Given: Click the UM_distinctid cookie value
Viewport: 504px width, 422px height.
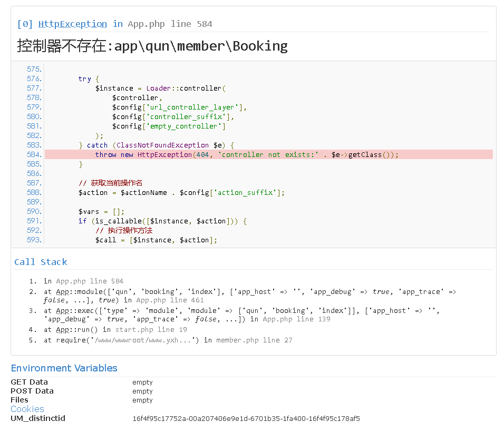Looking at the screenshot, I should [246, 418].
